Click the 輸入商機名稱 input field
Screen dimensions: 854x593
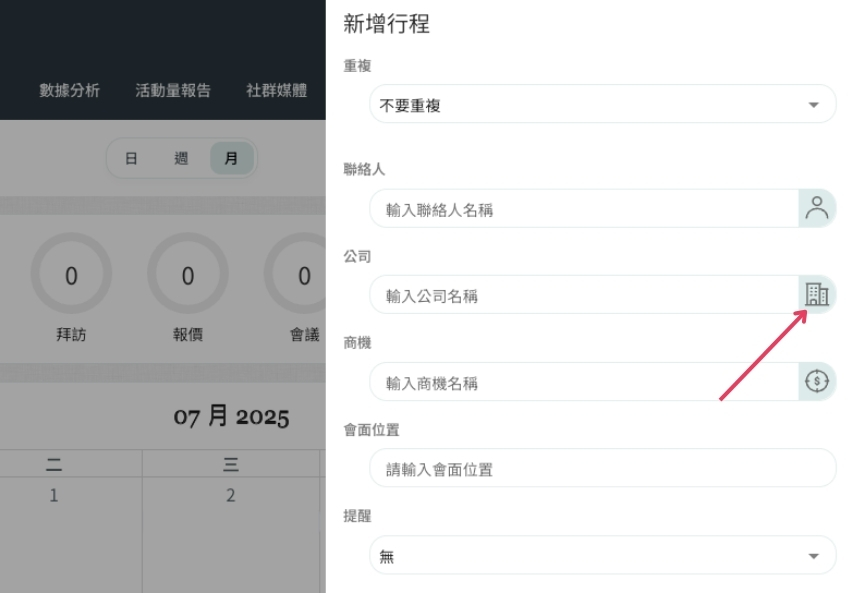click(x=584, y=381)
